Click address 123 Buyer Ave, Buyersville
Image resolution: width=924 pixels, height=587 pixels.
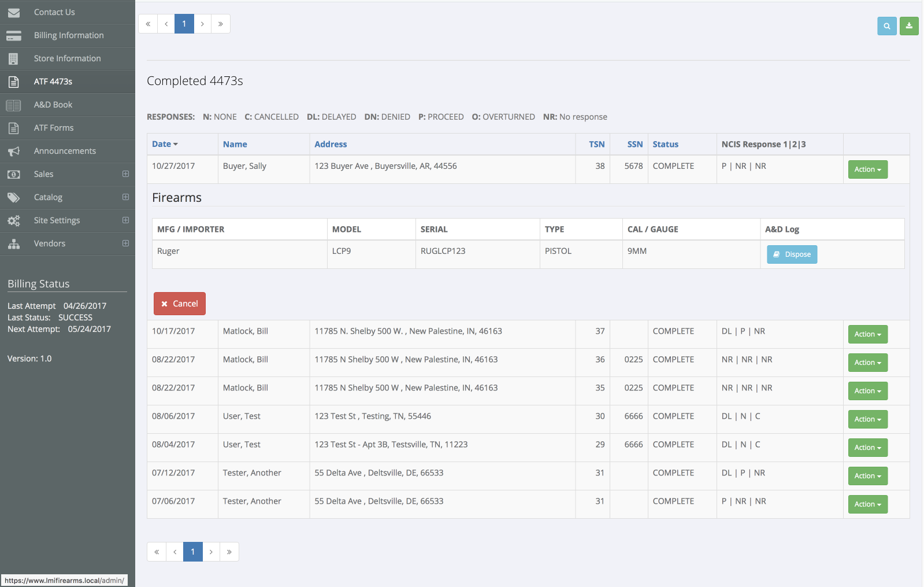[x=385, y=166]
